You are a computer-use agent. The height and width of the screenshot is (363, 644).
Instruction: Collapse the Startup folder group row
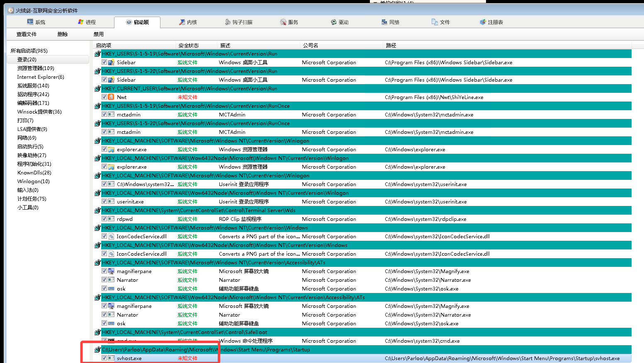tap(97, 349)
